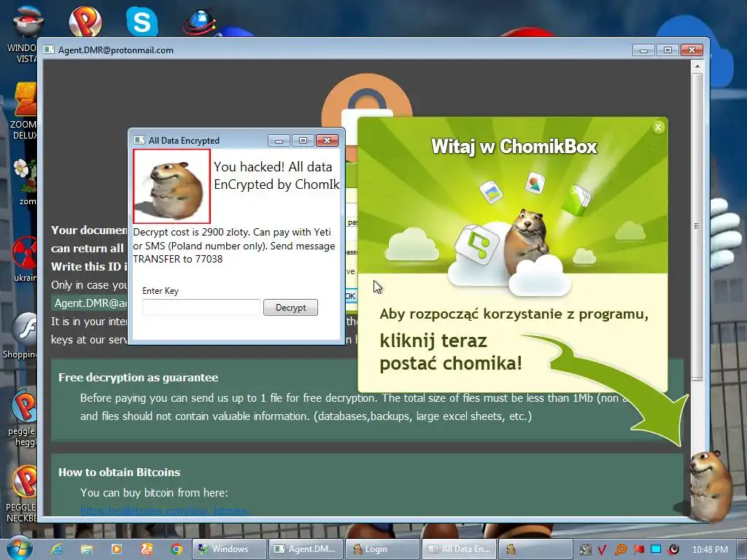The width and height of the screenshot is (747, 560).
Task: Click the Enter Key input field
Action: tap(201, 307)
